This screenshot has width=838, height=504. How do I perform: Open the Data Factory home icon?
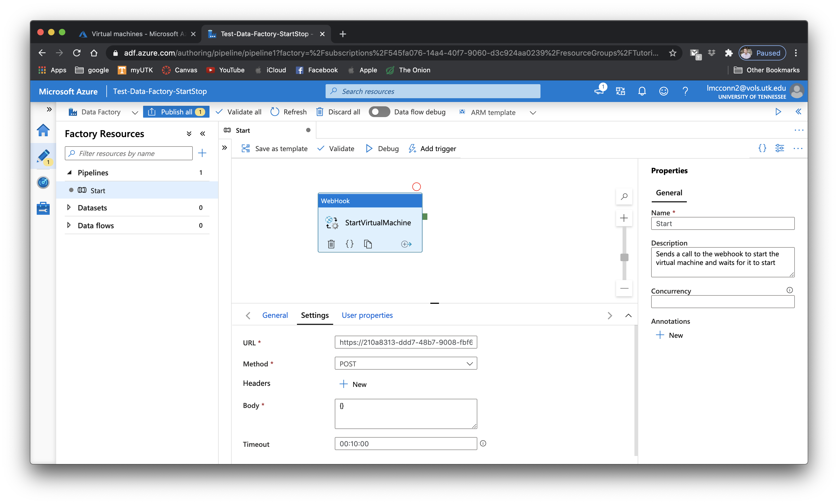pyautogui.click(x=43, y=130)
